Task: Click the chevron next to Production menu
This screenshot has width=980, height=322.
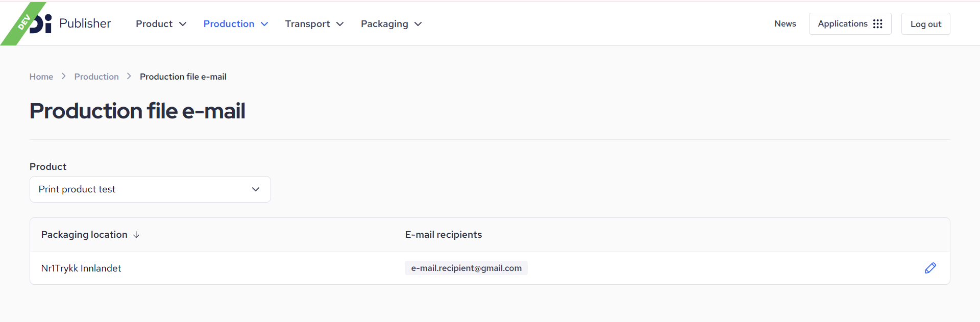Action: (x=264, y=24)
